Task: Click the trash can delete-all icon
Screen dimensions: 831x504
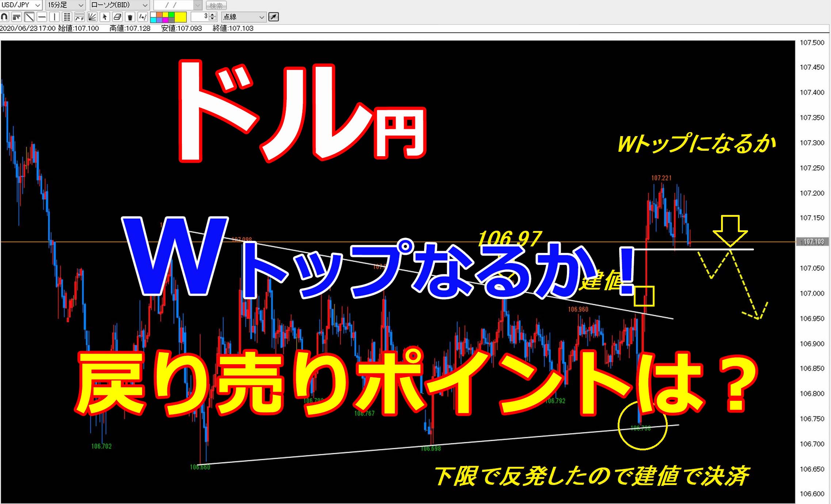Action: tap(130, 17)
